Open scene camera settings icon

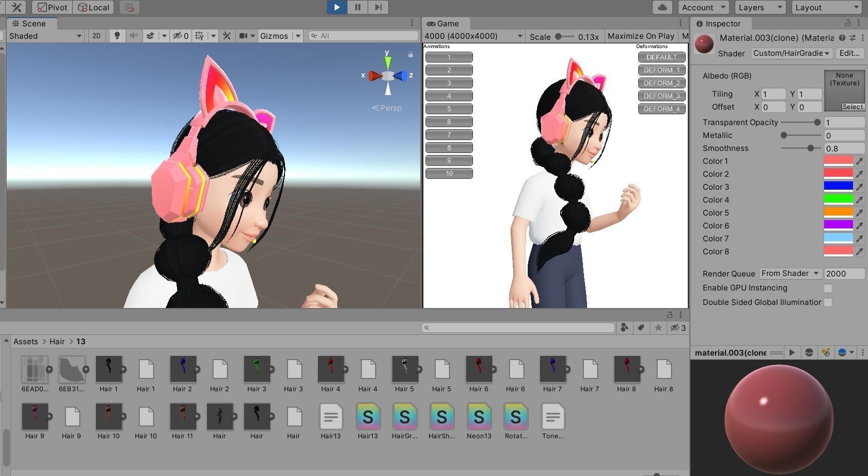point(243,36)
